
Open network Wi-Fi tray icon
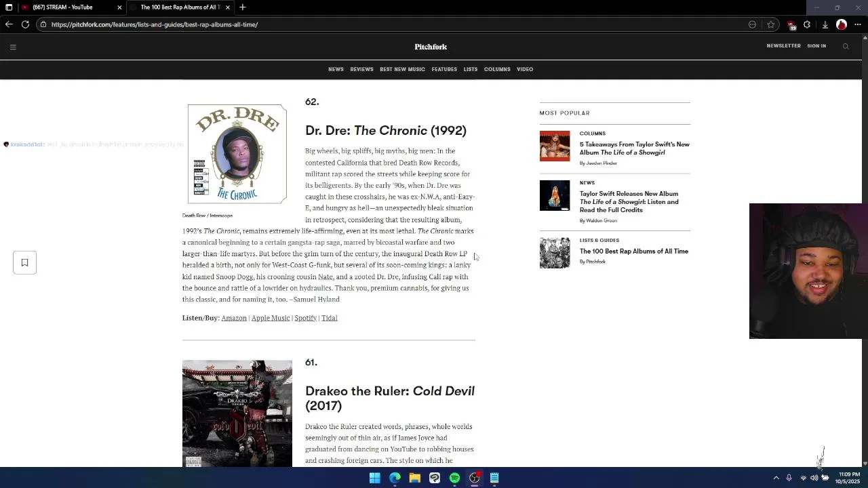pos(803,478)
